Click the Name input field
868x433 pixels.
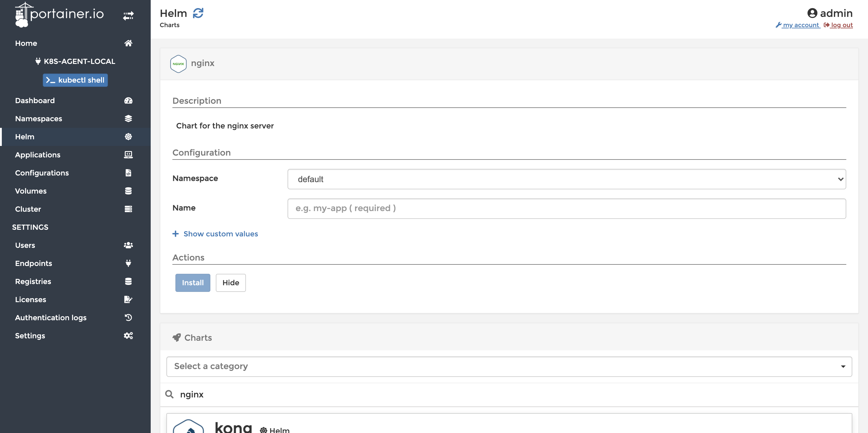[567, 208]
